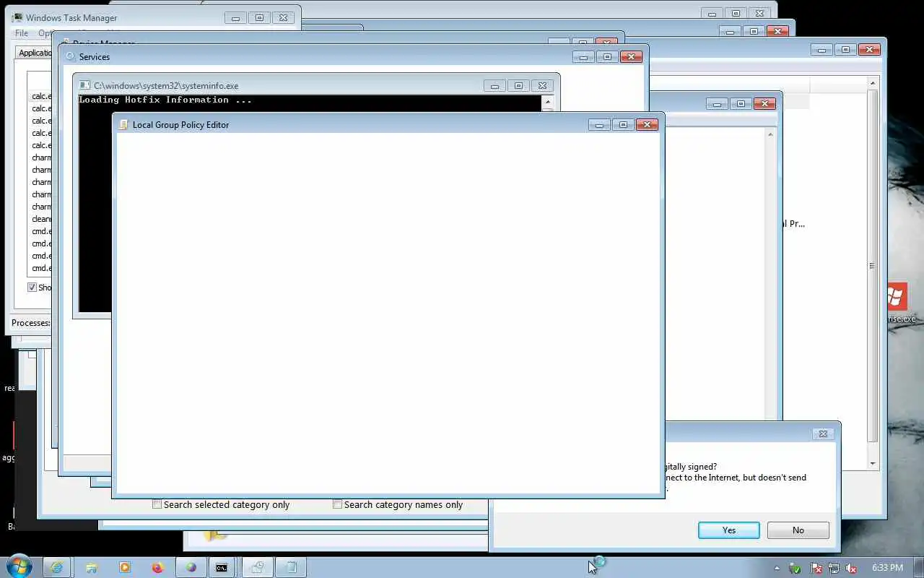Minimize the Local Group Policy Editor window

[x=599, y=124]
